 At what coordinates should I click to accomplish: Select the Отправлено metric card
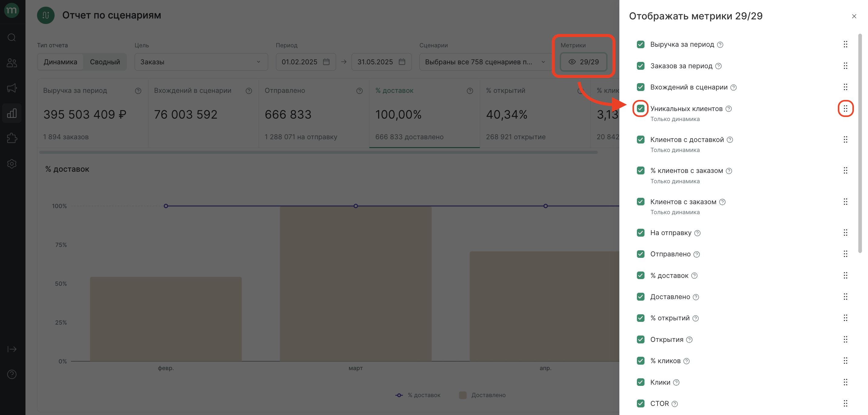point(314,113)
